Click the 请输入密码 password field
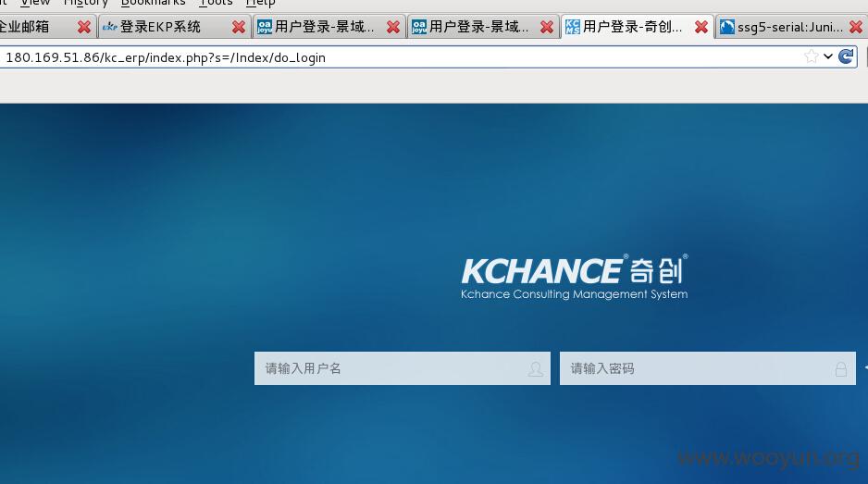The width and height of the screenshot is (868, 484). coord(708,368)
